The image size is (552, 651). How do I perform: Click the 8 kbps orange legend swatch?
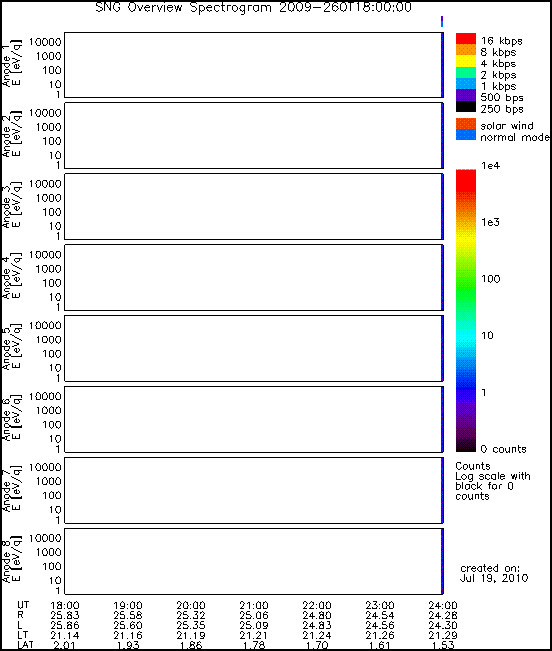point(466,49)
